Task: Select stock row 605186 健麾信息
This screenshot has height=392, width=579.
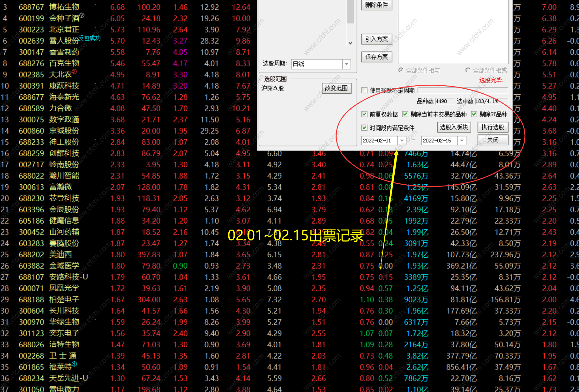Action: pos(49,221)
